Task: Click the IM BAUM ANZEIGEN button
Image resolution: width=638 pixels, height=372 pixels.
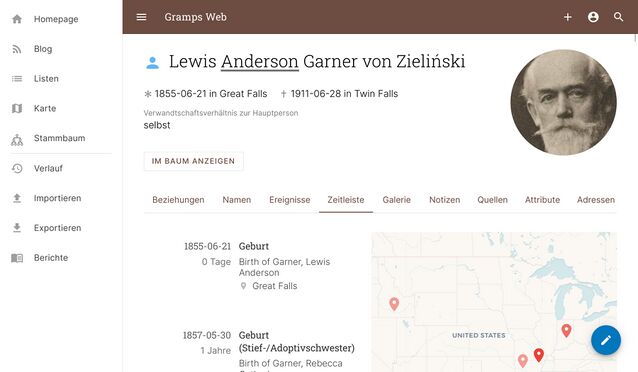Action: (x=193, y=161)
